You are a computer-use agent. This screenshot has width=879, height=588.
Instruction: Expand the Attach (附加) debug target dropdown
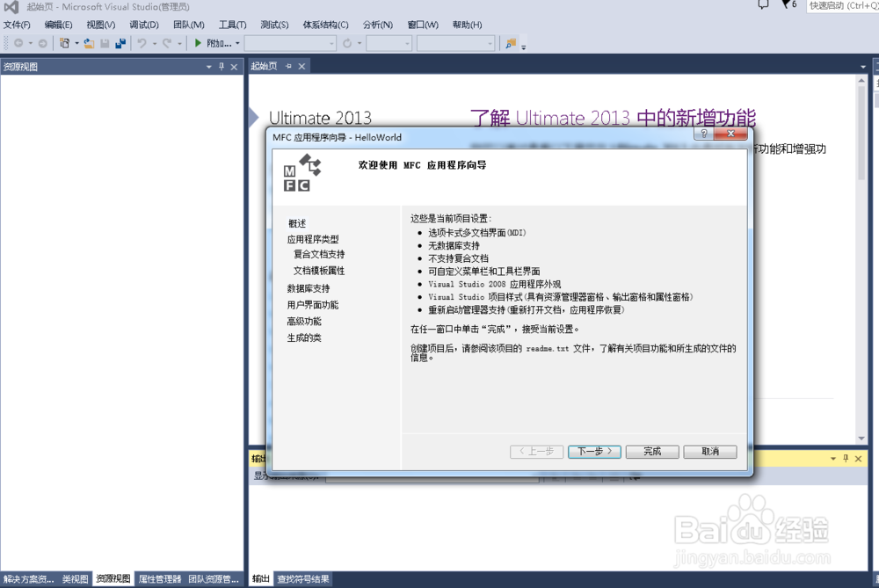point(237,43)
